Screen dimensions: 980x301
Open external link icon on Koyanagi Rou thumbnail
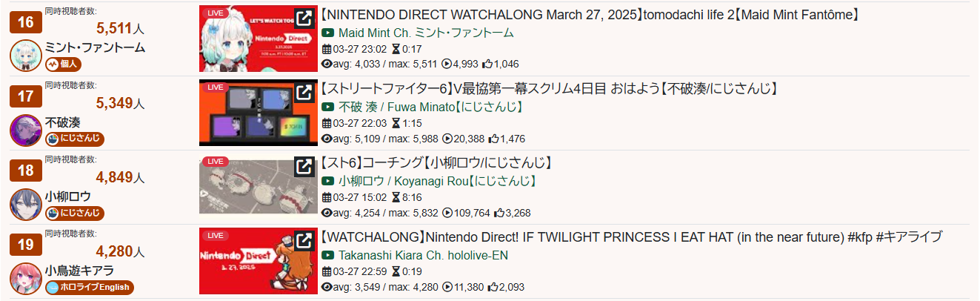304,167
